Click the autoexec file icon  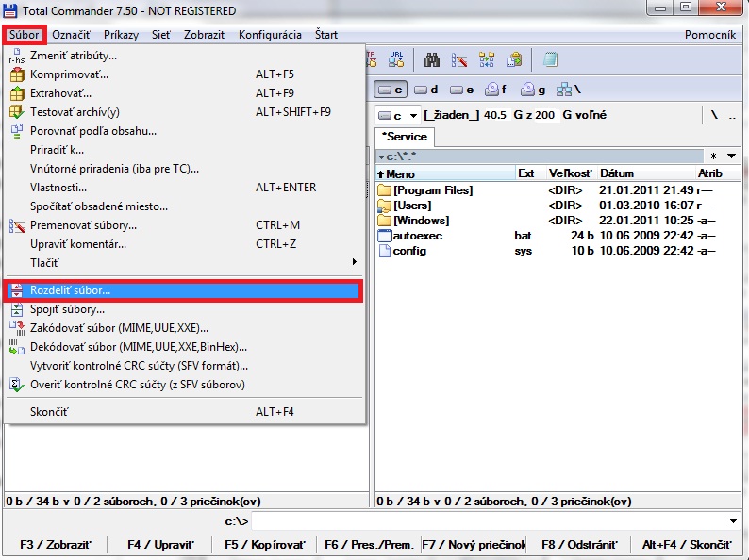pos(385,236)
